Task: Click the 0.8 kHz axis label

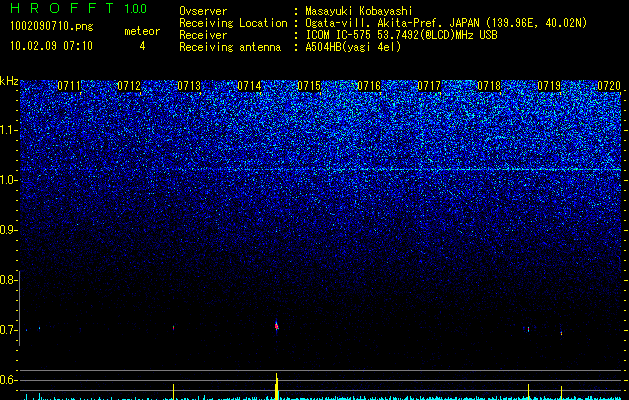Action: (x=8, y=280)
